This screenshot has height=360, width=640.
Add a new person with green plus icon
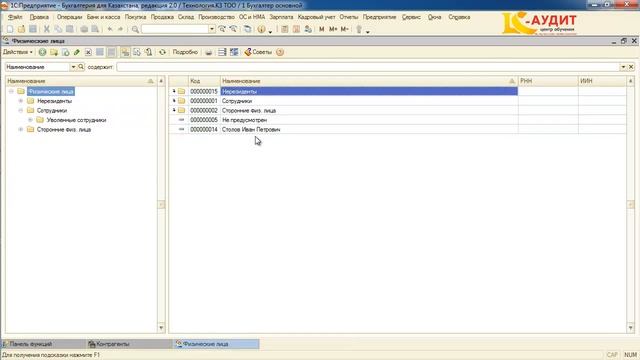click(x=42, y=52)
